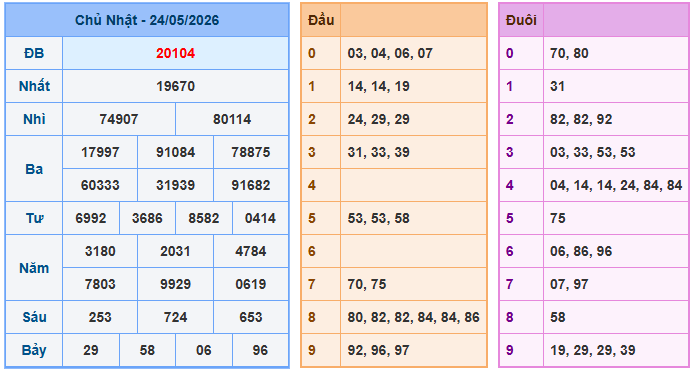This screenshot has width=694, height=374.
Task: Click the special prize number 20104
Action: [176, 53]
